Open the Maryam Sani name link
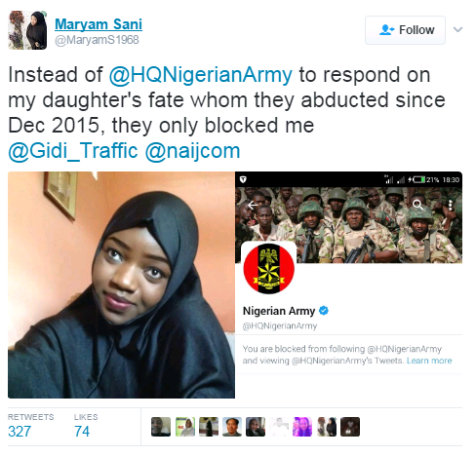 pos(99,24)
